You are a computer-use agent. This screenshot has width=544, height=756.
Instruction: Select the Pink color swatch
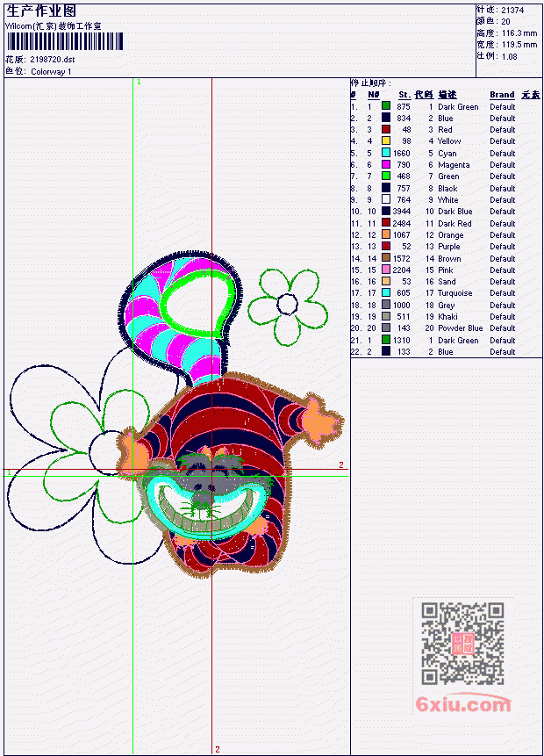coord(386,270)
